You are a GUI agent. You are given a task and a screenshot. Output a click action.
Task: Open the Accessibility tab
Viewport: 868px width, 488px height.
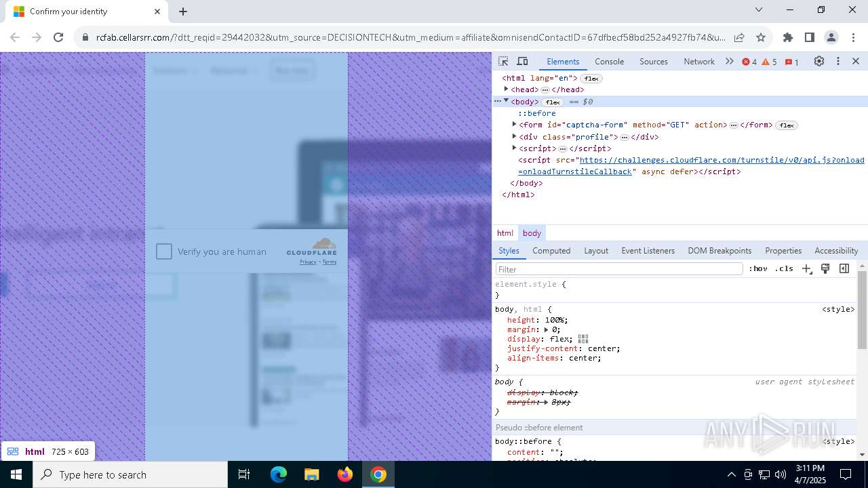836,250
